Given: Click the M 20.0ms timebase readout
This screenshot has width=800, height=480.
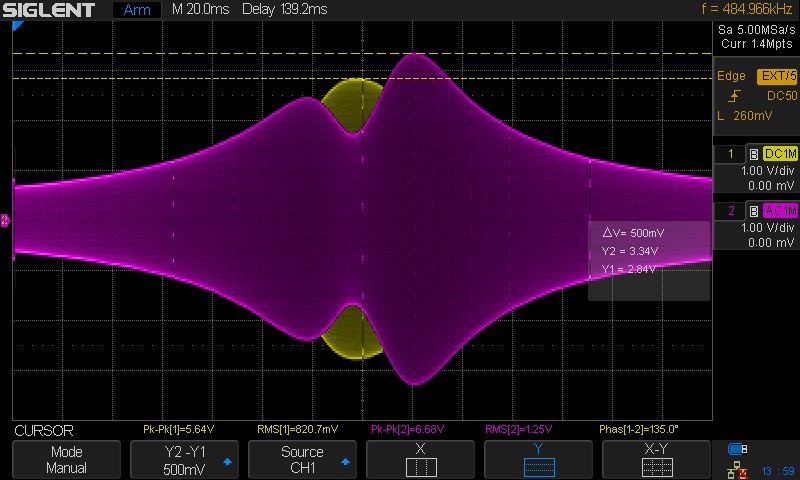Looking at the screenshot, I should tap(198, 10).
